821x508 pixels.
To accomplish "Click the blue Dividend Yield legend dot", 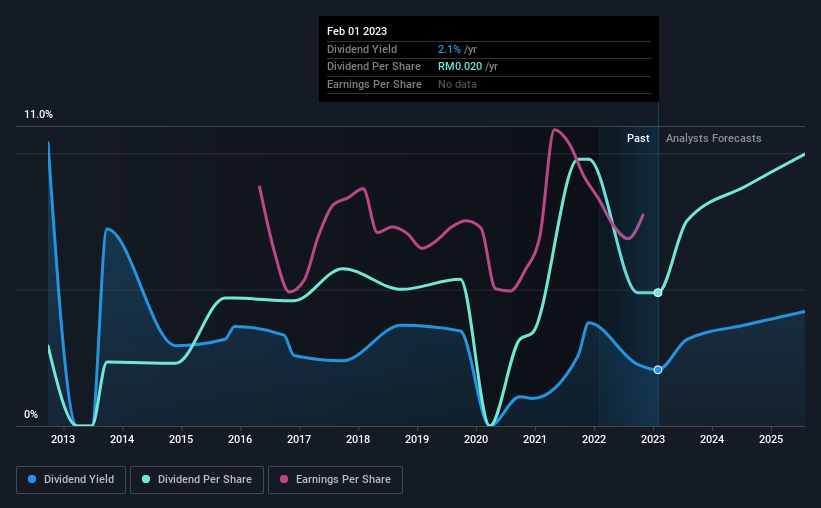I will coord(32,479).
